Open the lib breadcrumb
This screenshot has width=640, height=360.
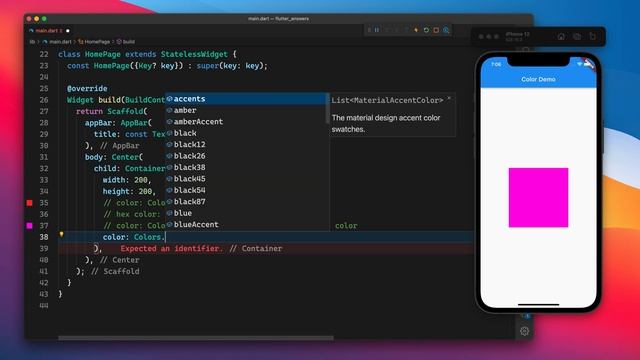[x=32, y=42]
